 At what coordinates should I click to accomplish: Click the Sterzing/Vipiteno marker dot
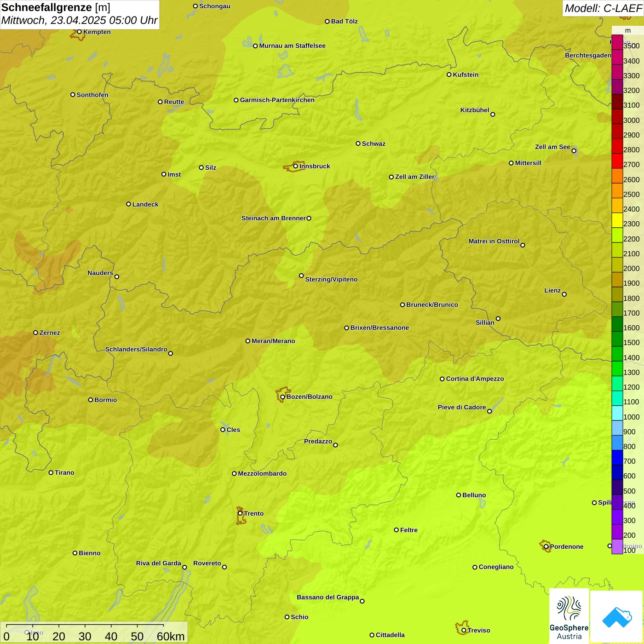[301, 276]
